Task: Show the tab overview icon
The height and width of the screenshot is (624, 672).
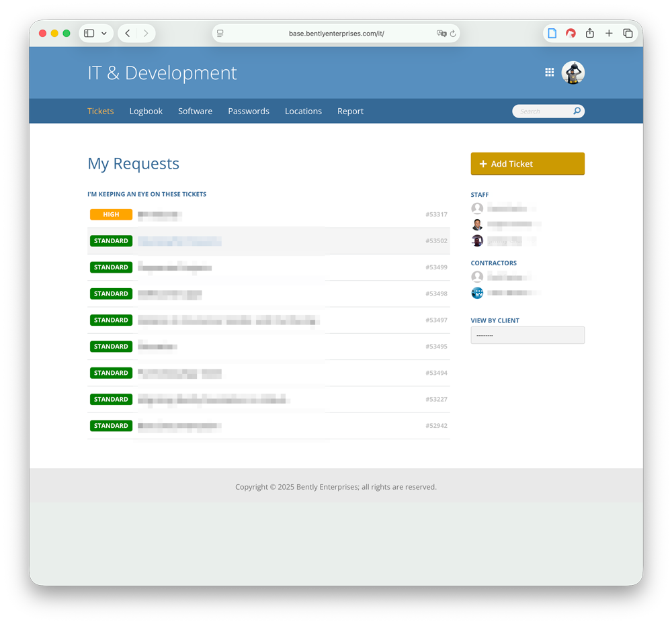Action: click(628, 34)
